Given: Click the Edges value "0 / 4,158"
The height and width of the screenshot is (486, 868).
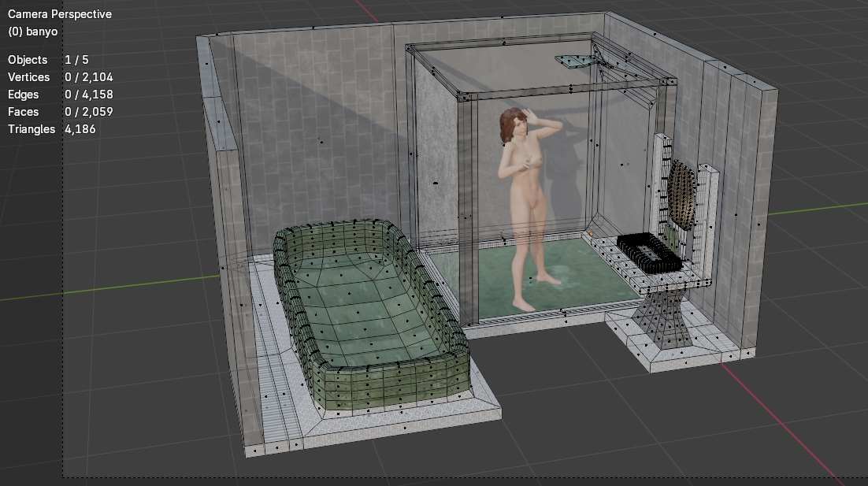Looking at the screenshot, I should [88, 94].
